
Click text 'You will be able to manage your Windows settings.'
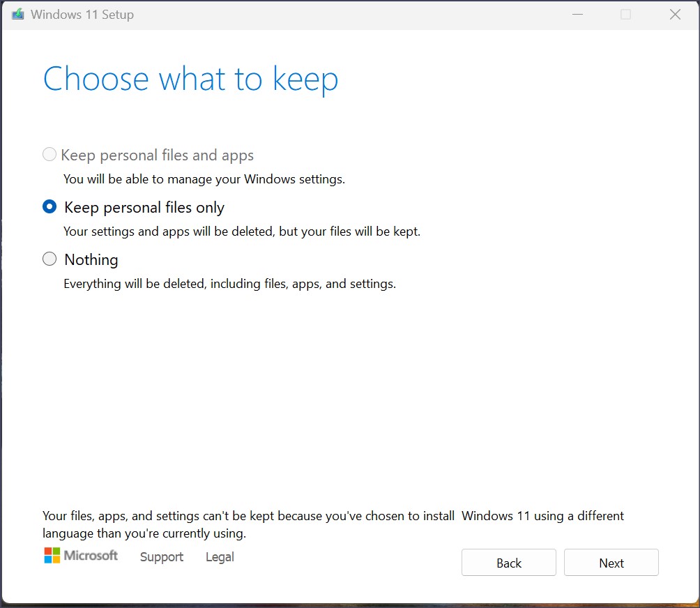tap(204, 179)
